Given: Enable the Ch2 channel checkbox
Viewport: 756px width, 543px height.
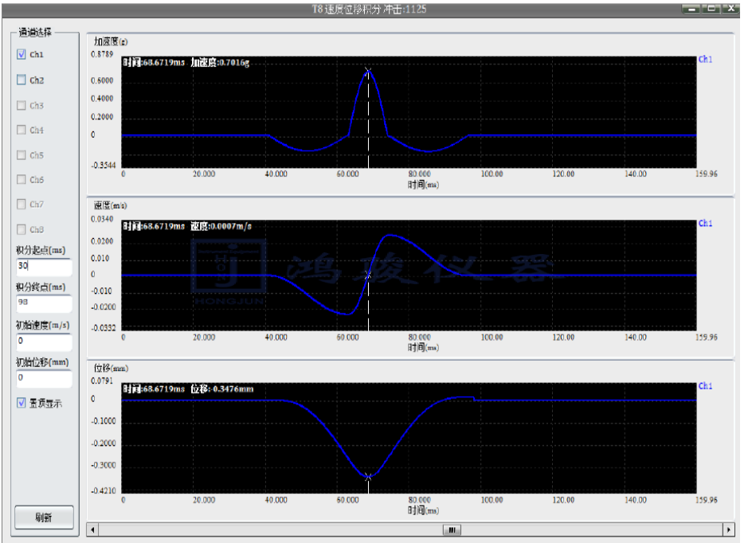Looking at the screenshot, I should 22,80.
